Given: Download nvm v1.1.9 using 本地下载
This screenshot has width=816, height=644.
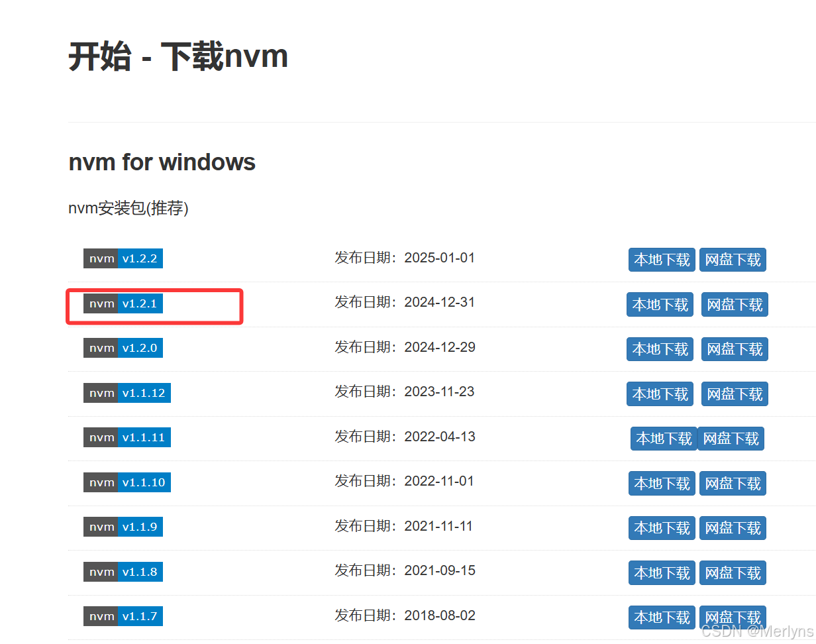Looking at the screenshot, I should click(662, 528).
